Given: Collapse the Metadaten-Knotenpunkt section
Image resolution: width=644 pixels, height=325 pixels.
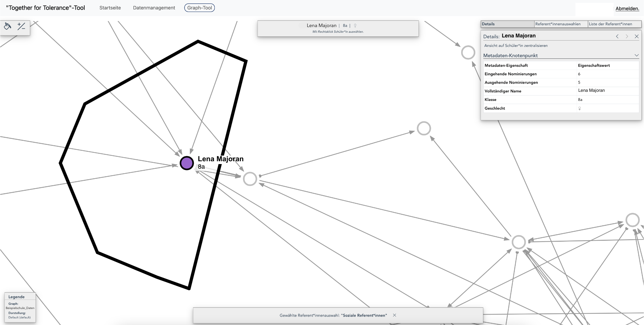Looking at the screenshot, I should tap(636, 55).
